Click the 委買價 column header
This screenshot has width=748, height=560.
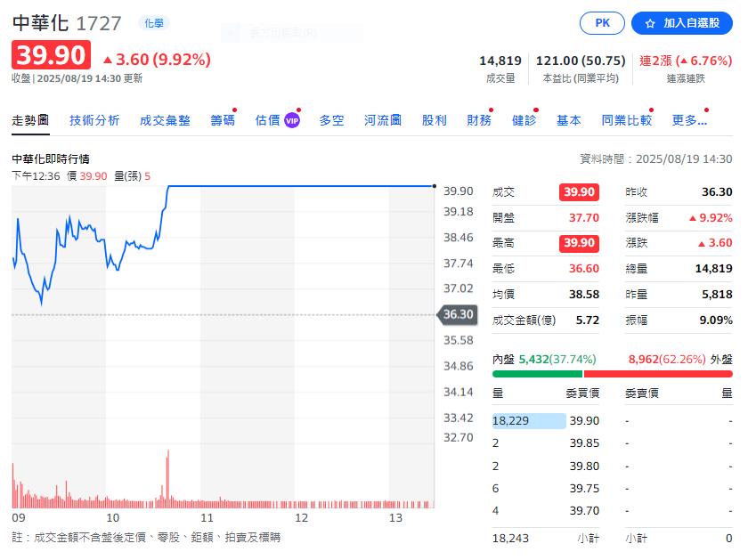pyautogui.click(x=582, y=393)
